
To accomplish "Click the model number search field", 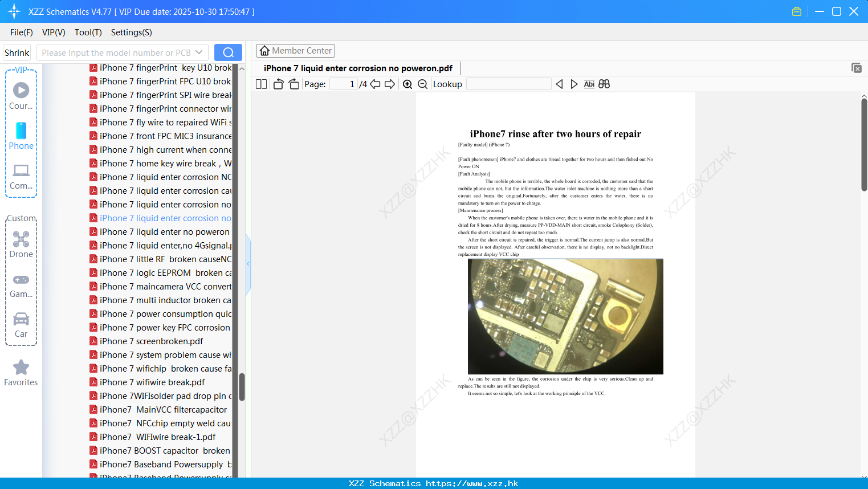I will 116,52.
